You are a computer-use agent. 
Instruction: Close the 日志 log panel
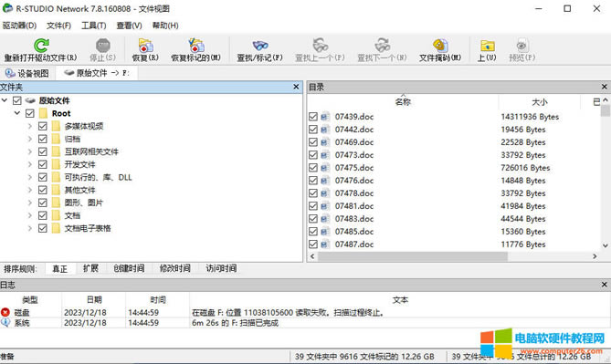605,285
